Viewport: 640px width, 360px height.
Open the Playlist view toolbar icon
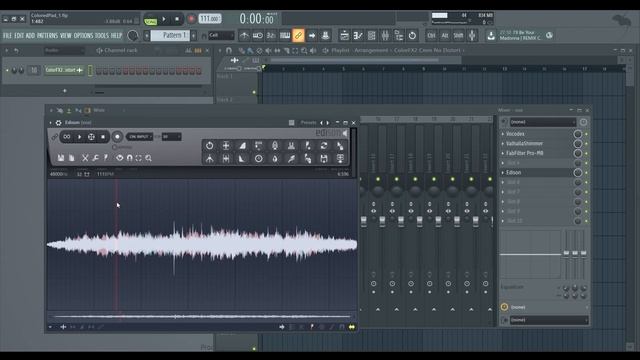coord(344,36)
